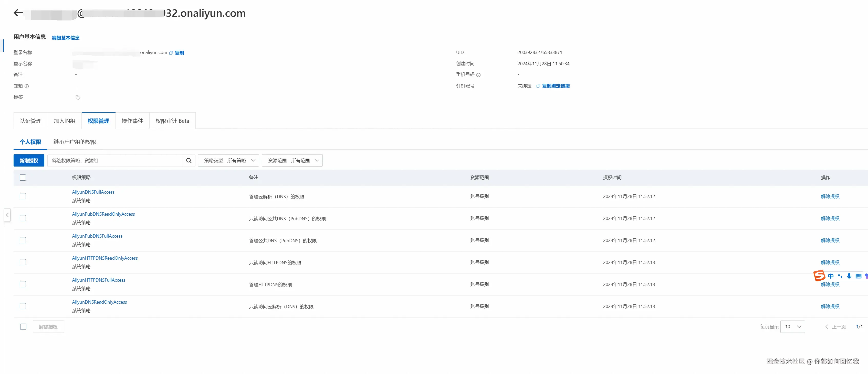
Task: Click the Sogou input method logo
Action: 819,276
